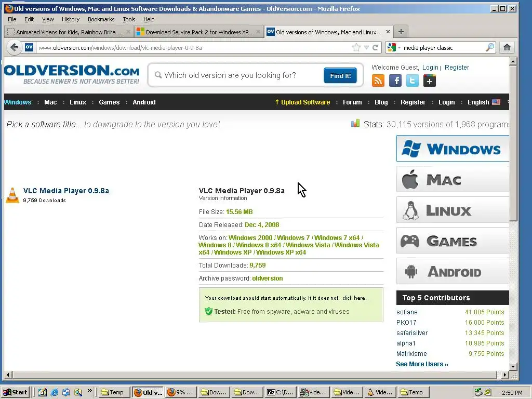The width and height of the screenshot is (532, 399).
Task: Close the Old versions of Windows tab
Action: 388,32
